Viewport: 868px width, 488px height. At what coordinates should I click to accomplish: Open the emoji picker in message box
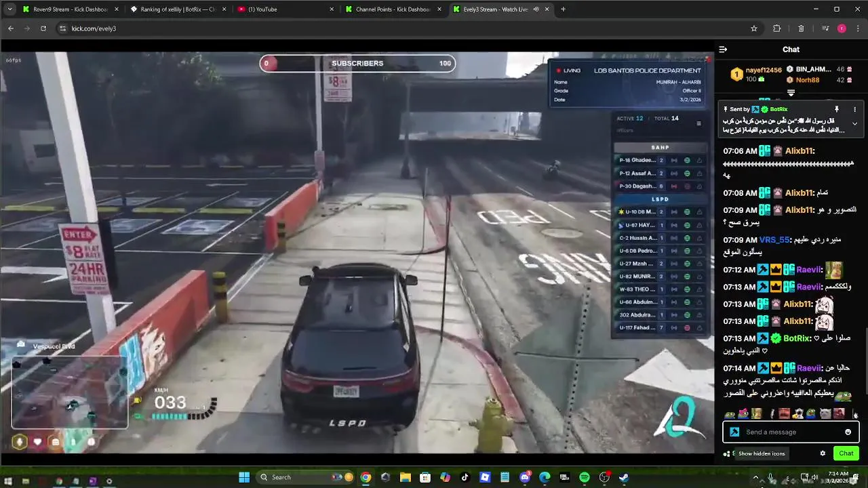pos(848,432)
